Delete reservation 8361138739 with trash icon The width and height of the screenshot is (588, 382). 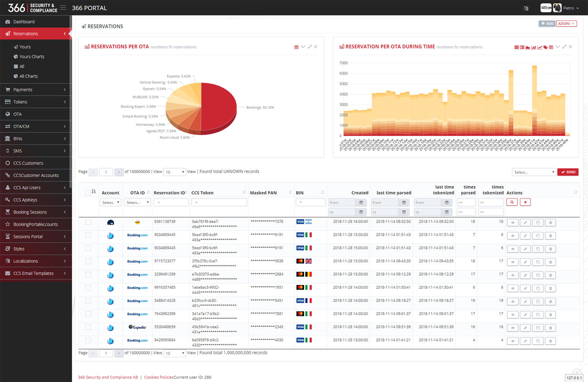pos(550,223)
